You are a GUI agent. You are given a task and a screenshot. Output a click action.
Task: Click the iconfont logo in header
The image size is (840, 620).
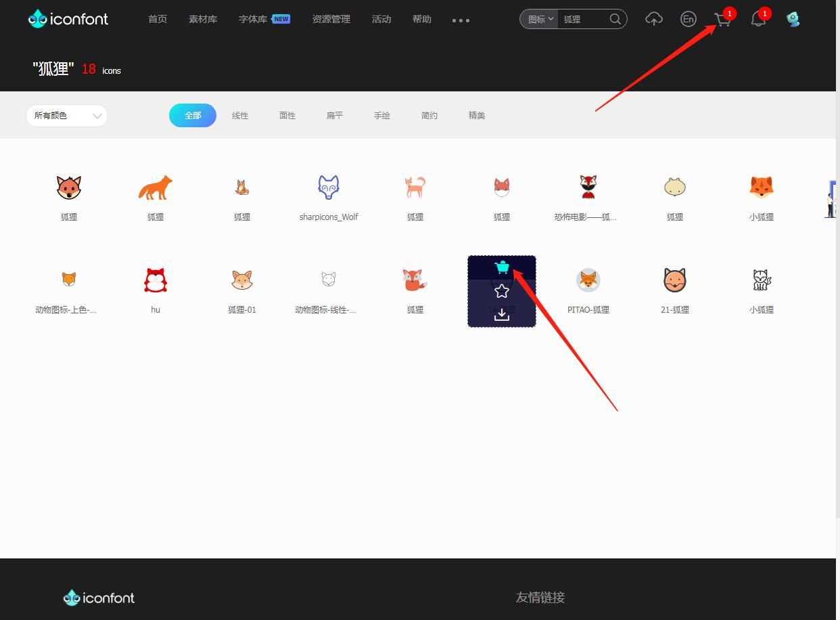(x=68, y=18)
